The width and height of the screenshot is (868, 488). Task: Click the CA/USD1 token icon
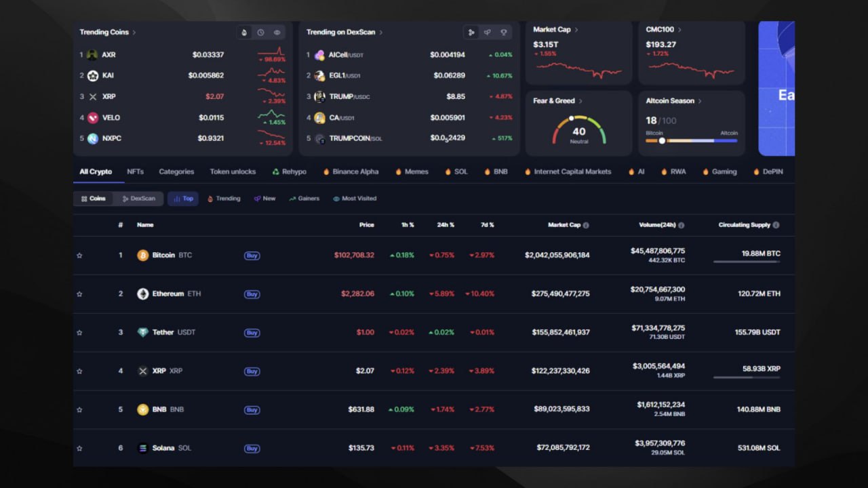pyautogui.click(x=319, y=118)
